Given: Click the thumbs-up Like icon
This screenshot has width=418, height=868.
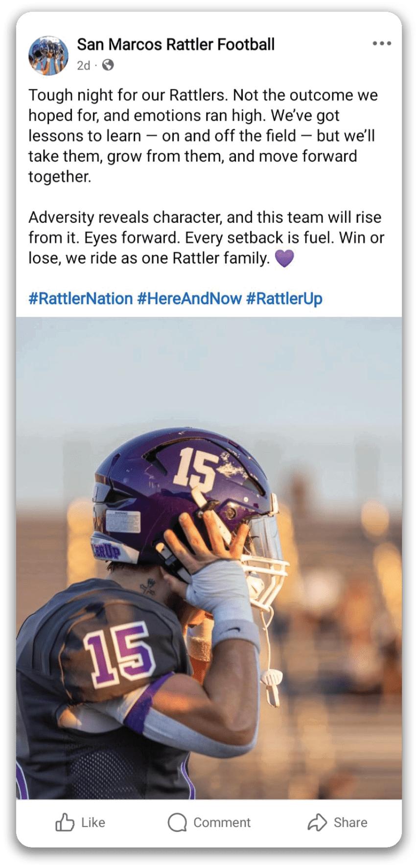Looking at the screenshot, I should click(x=65, y=822).
